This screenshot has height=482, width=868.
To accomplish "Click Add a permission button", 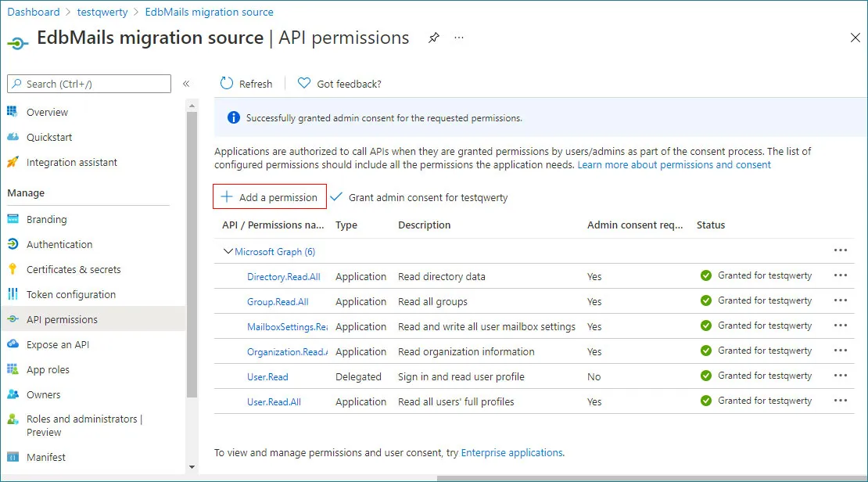I will tap(270, 196).
